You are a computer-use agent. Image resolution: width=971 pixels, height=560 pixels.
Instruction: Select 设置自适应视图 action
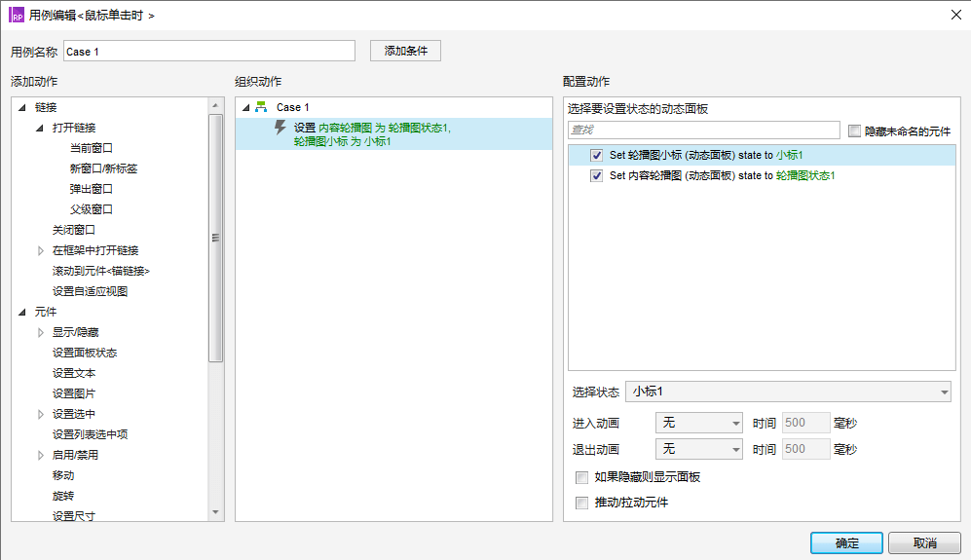coord(90,291)
